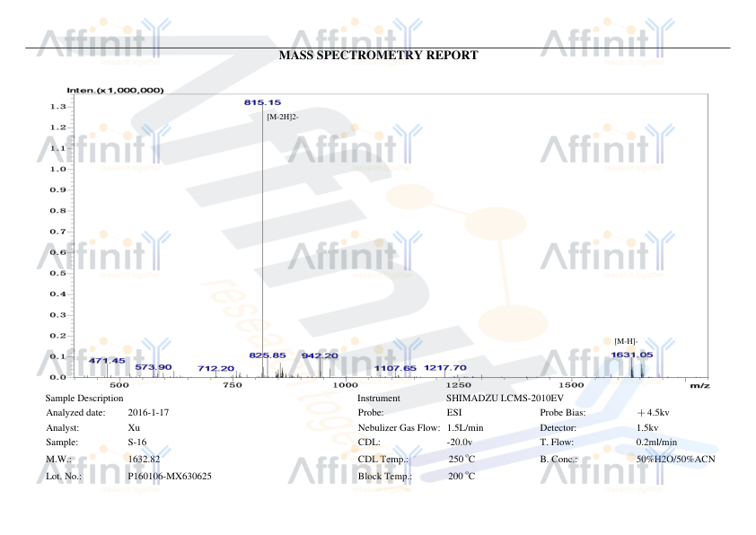756x535 pixels.
Task: Click the MASS SPECTROMETRY REPORT title
Action: (x=379, y=56)
